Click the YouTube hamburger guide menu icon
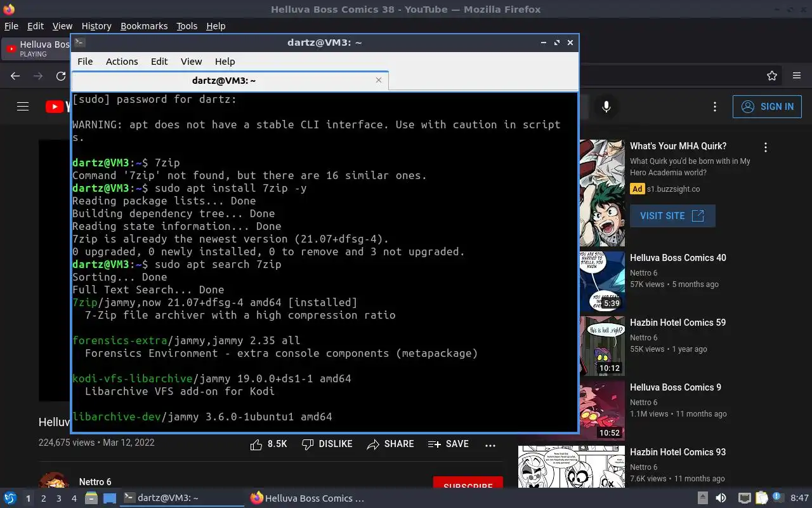The image size is (812, 508). pyautogui.click(x=23, y=107)
